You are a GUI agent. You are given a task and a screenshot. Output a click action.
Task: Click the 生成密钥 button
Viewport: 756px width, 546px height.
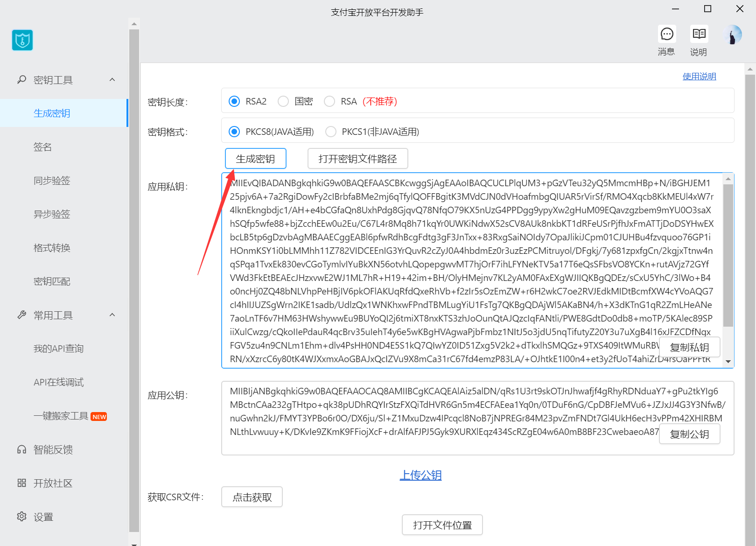tap(255, 159)
